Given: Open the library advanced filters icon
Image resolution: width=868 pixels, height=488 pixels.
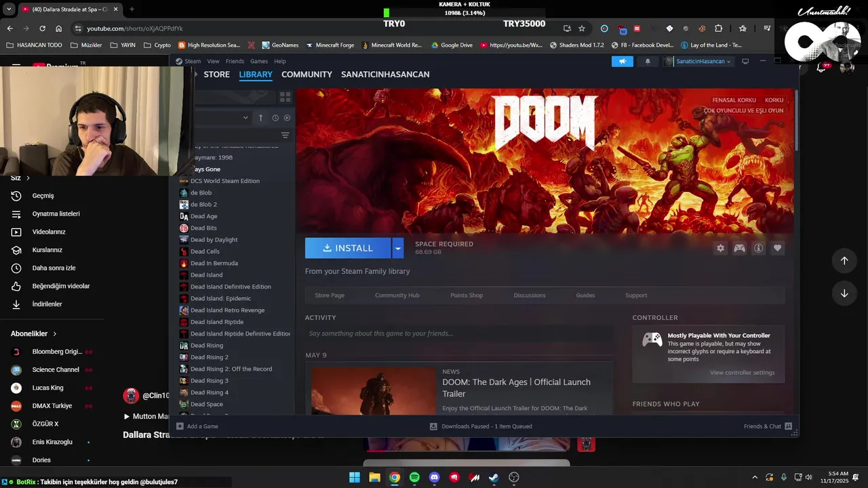Looking at the screenshot, I should (285, 136).
